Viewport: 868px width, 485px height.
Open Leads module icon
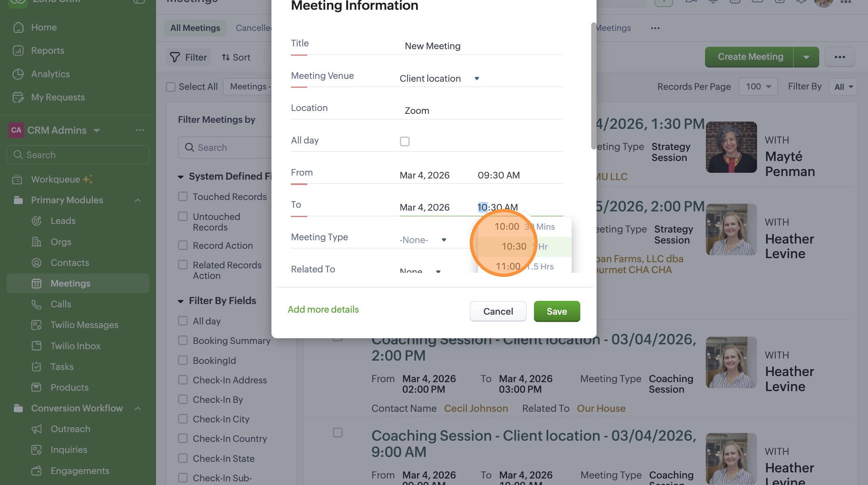[x=37, y=221]
